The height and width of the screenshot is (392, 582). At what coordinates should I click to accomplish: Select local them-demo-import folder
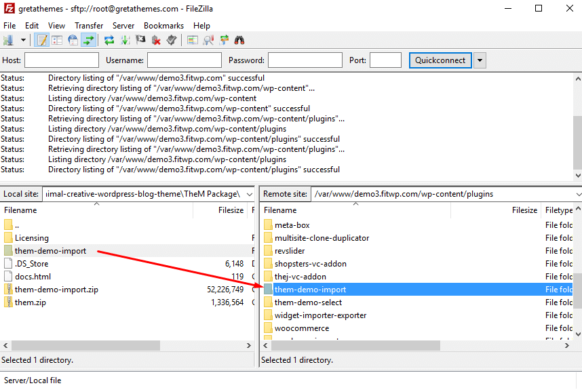click(126, 251)
